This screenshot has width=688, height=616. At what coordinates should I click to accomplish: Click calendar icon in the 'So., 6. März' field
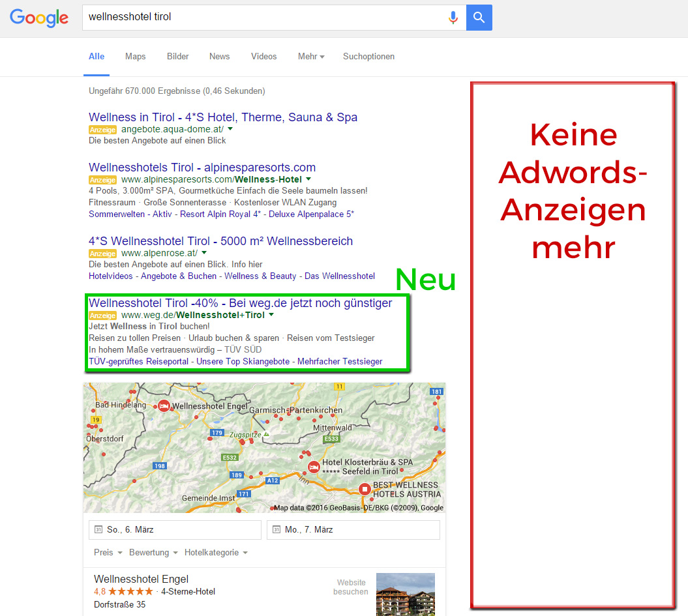tap(98, 529)
